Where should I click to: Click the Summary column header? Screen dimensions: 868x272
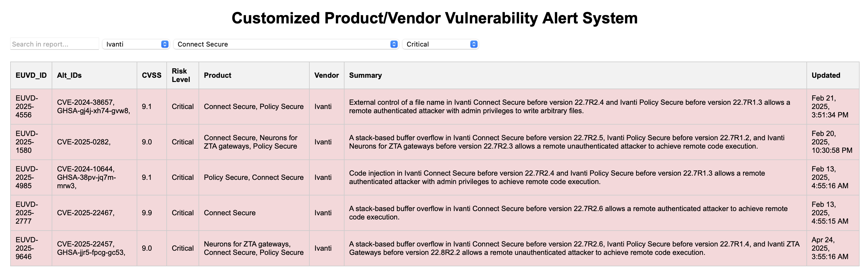point(575,75)
